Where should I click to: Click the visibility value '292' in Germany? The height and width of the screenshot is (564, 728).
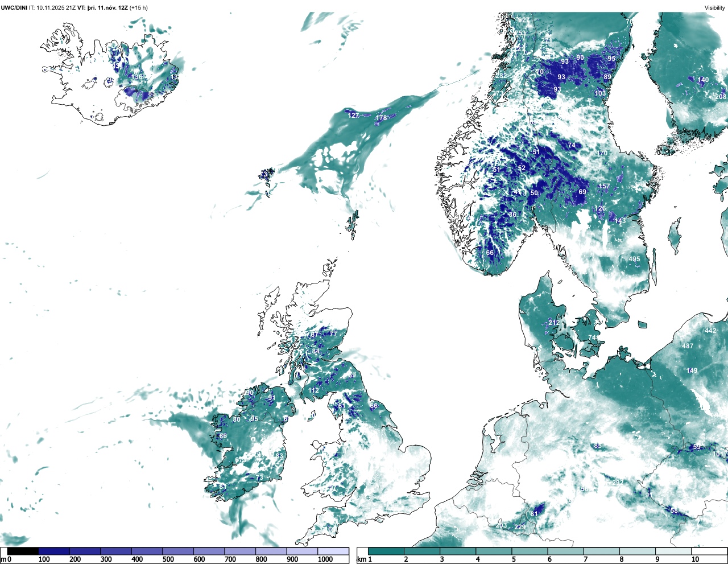[617, 483]
